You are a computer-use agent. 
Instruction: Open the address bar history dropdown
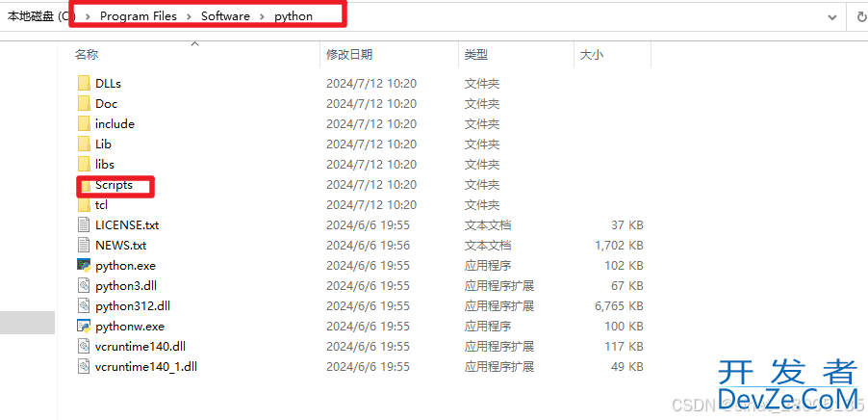point(832,17)
